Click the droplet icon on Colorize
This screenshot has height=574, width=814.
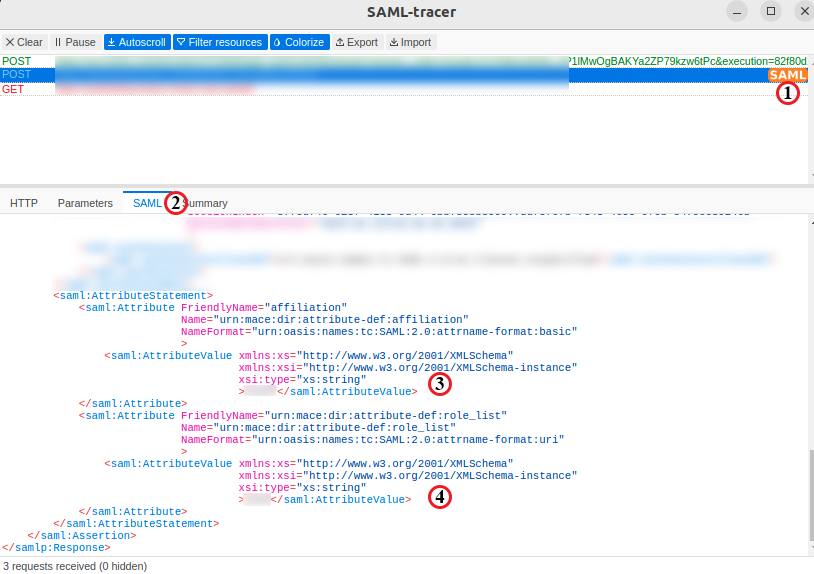tap(276, 42)
